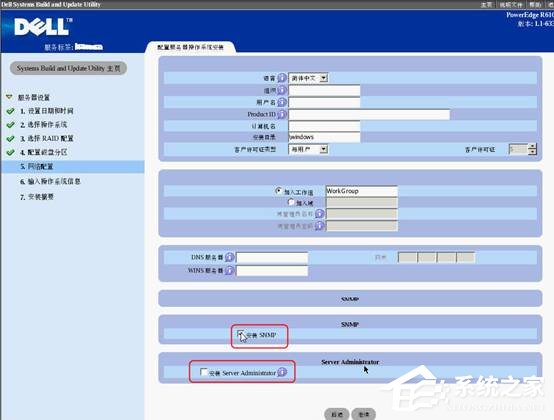Go to step 1 设置日期和时间
The height and width of the screenshot is (420, 554).
[47, 111]
